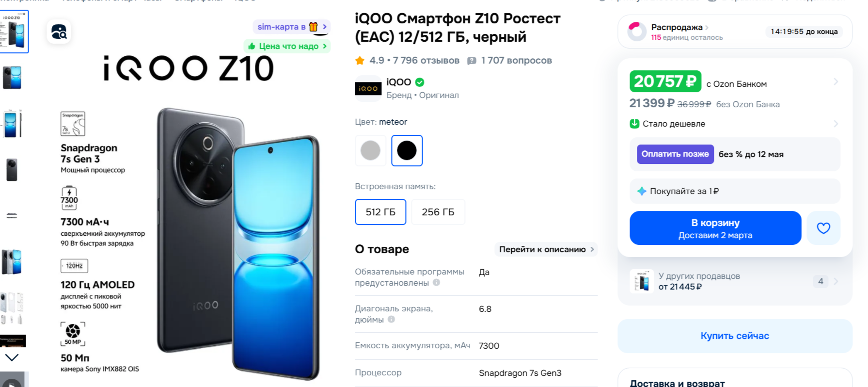This screenshot has height=387, width=868.
Task: Click the verified checkmark next to iQOO brand
Action: pos(420,82)
